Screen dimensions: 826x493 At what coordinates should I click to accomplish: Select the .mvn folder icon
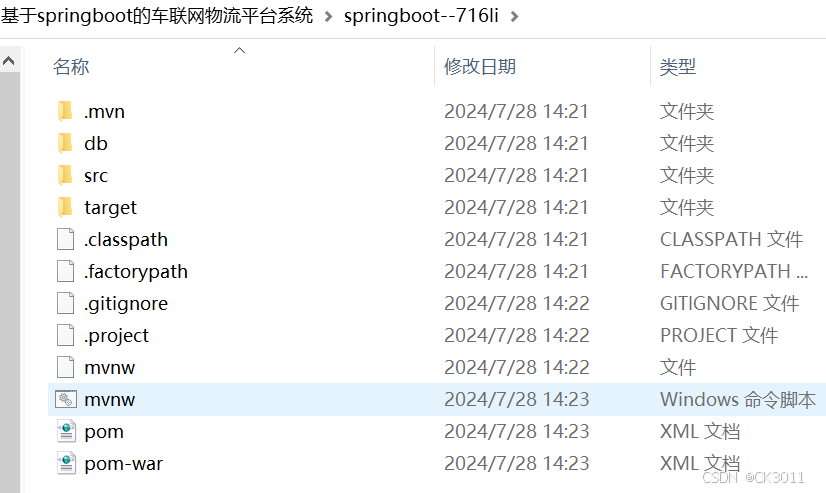65,111
